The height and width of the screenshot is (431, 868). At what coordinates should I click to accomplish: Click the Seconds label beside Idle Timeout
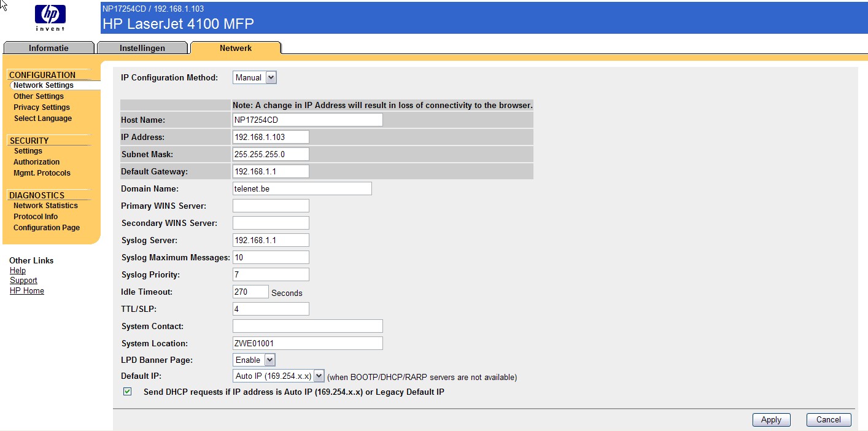point(287,293)
